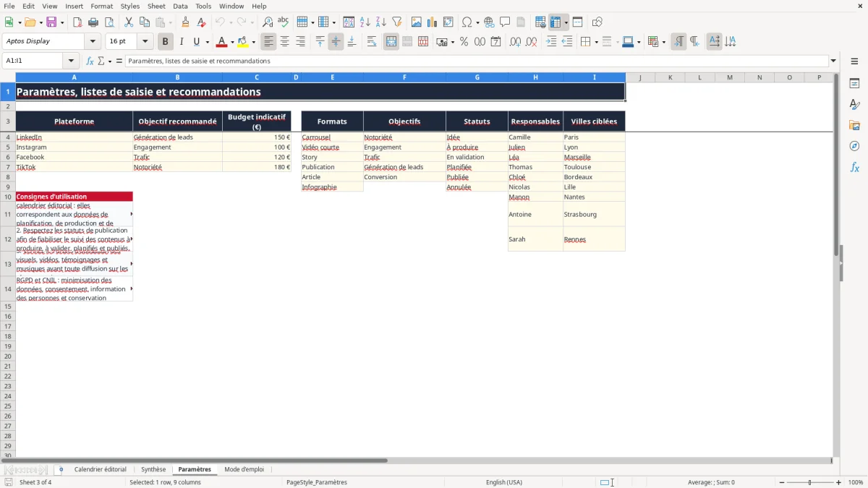Open the Paste options dropdown

point(170,22)
